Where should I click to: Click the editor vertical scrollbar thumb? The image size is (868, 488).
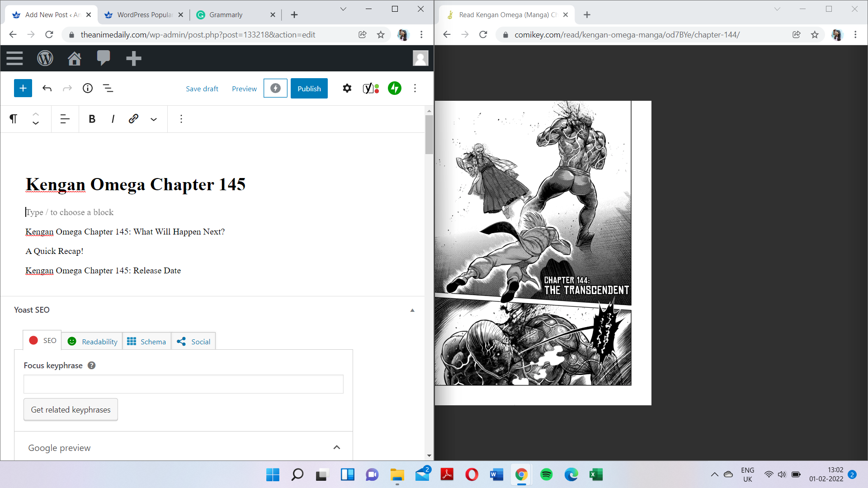429,135
